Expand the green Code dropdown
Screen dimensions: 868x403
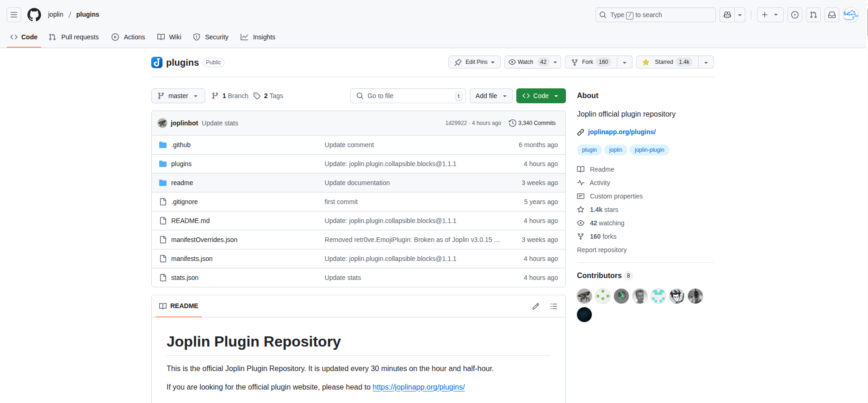[x=541, y=96]
